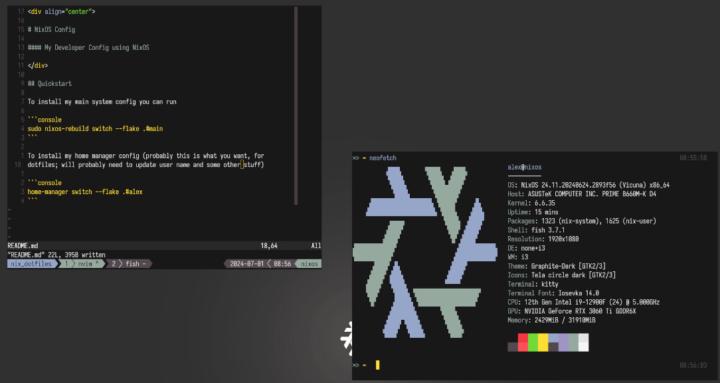Select the nix_dotfiles tmux session label
Viewport: 720px width, 383px height.
click(x=32, y=264)
